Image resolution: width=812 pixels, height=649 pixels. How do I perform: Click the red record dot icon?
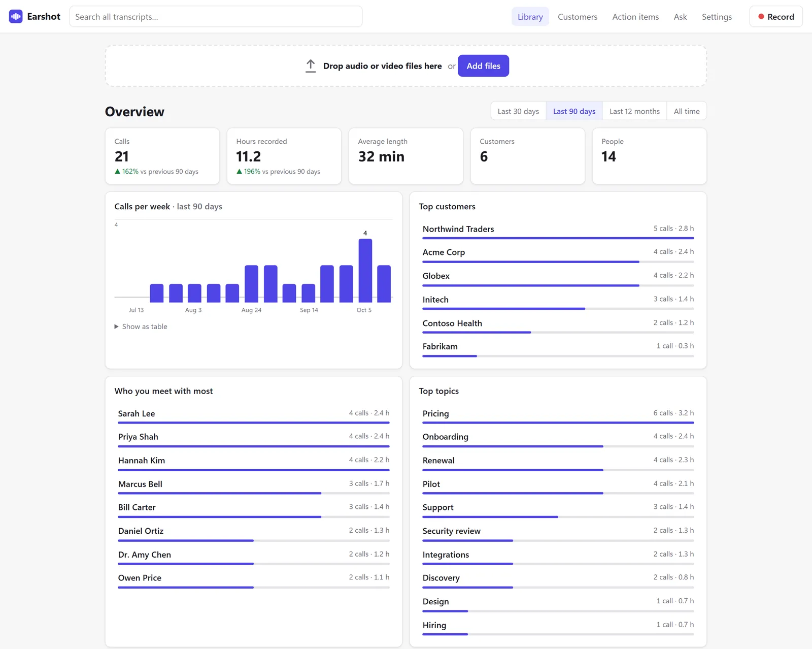(x=761, y=17)
